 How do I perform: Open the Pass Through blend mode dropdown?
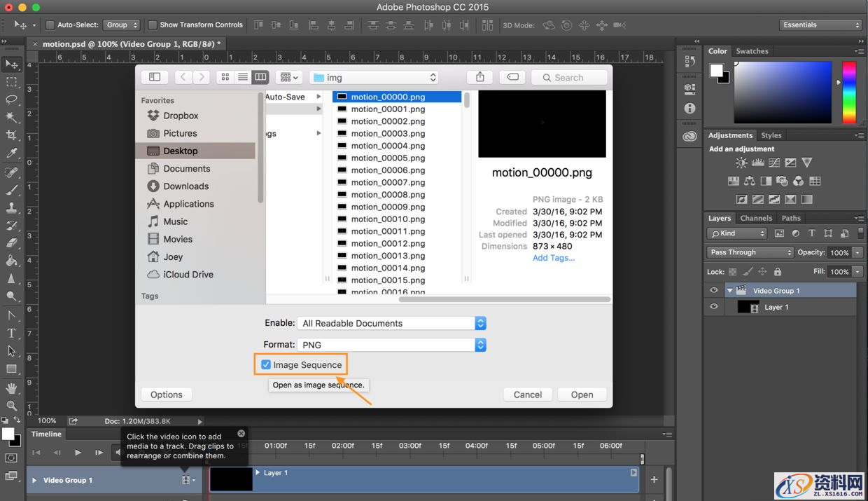coord(750,252)
